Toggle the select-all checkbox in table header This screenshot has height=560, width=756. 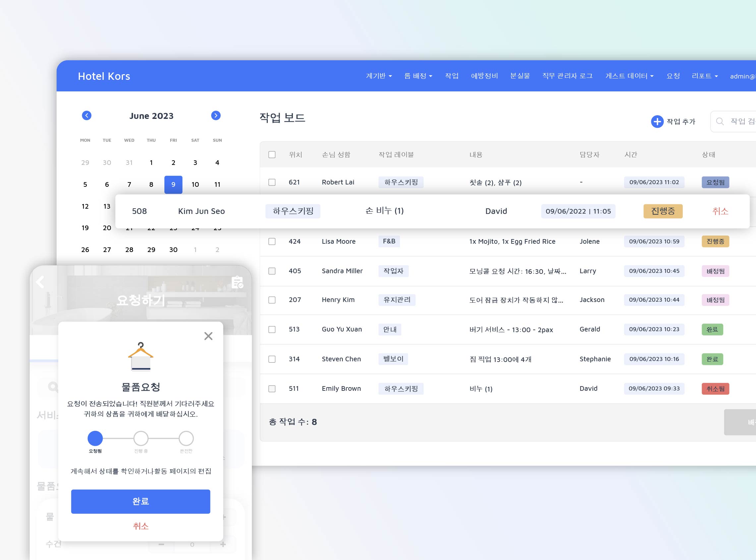[272, 155]
